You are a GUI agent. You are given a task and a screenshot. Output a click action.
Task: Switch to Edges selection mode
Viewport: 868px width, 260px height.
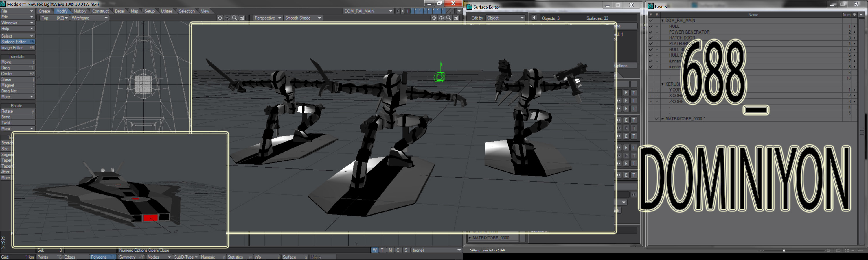76,257
